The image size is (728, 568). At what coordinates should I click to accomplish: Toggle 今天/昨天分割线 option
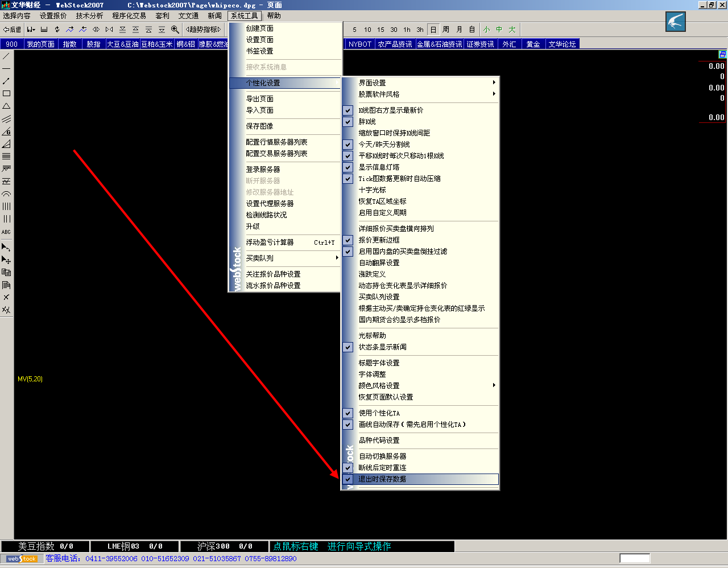(420, 145)
